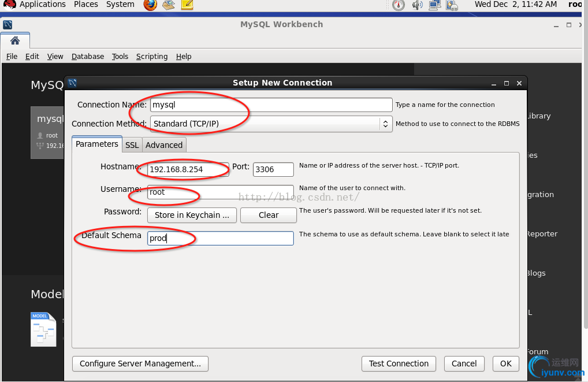Viewport: 588px width, 382px height.
Task: Close the Setup New Connection dialog
Action: tap(519, 83)
